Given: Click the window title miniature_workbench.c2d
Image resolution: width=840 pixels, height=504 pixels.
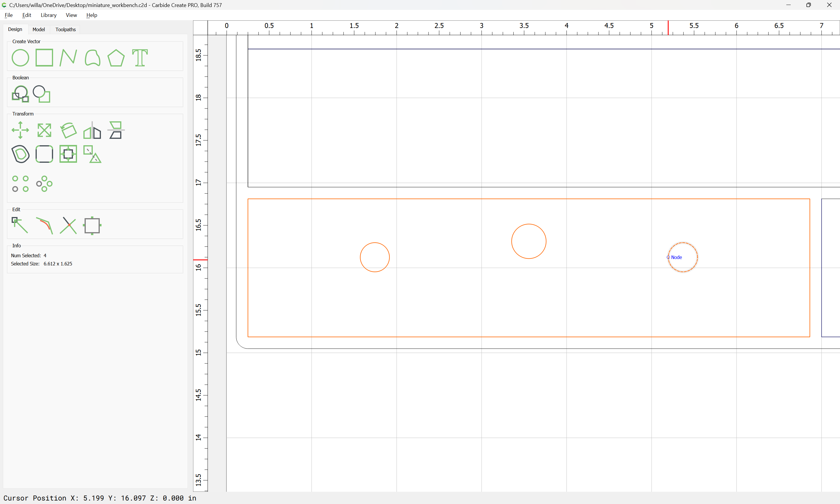Looking at the screenshot, I should 116,5.
